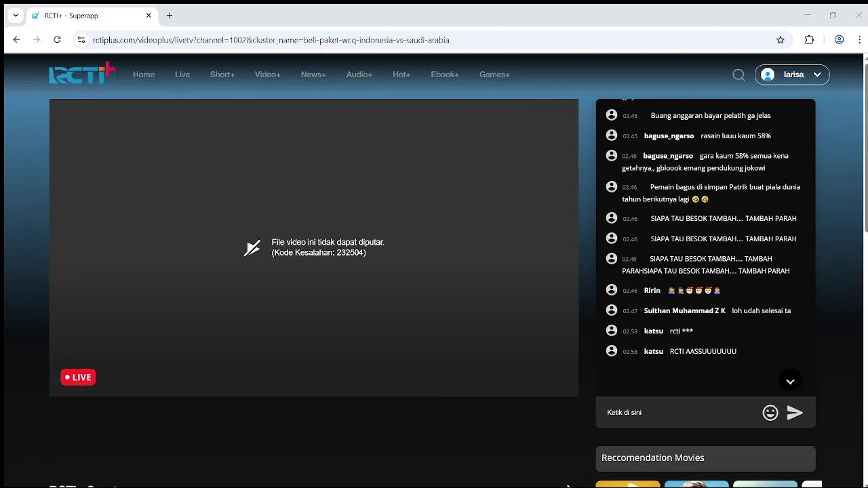Open Games+ section

[x=494, y=75]
